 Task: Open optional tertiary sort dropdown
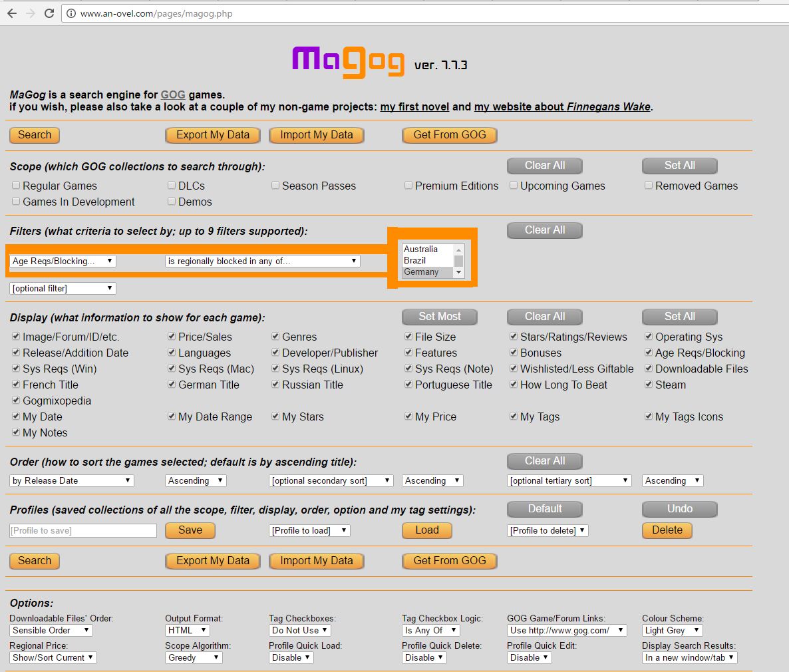pos(569,481)
